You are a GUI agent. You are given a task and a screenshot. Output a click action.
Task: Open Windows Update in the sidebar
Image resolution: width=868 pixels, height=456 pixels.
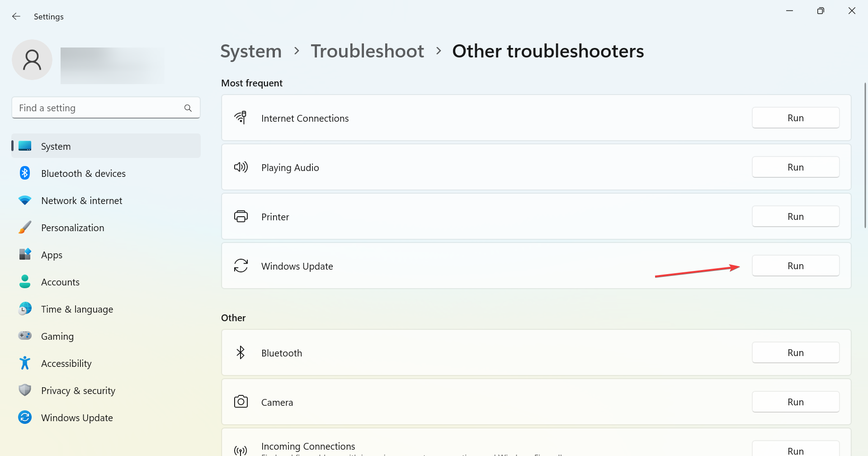106,418
